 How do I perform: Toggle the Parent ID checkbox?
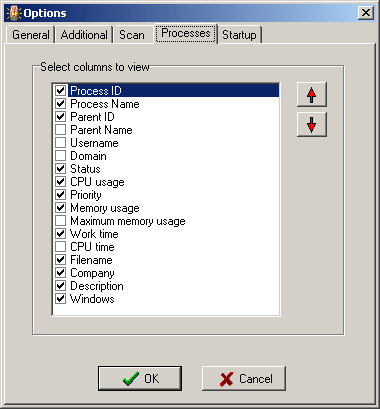pyautogui.click(x=60, y=116)
